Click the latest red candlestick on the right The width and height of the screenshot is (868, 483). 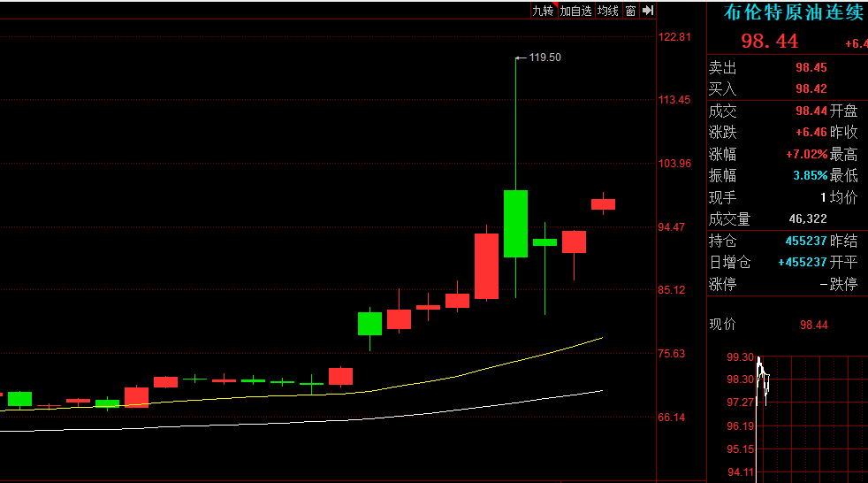[603, 204]
